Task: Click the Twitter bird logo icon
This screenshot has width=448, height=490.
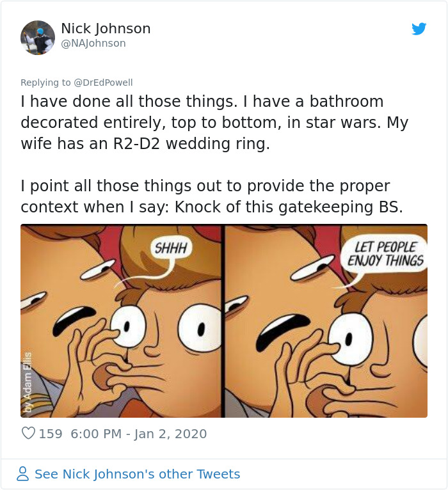Action: coord(419,29)
